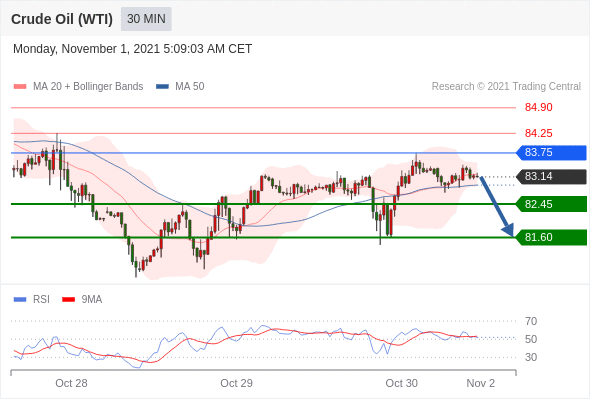The image size is (590, 400).
Task: Click the black 83.14 current price tag
Action: coord(551,176)
